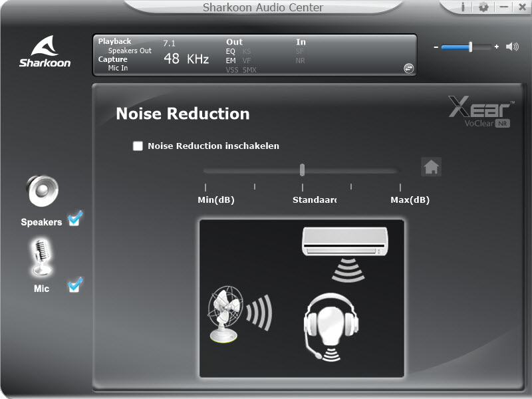Click the Sharkoon shark logo
Viewport: 532px width, 399px height.
45,51
